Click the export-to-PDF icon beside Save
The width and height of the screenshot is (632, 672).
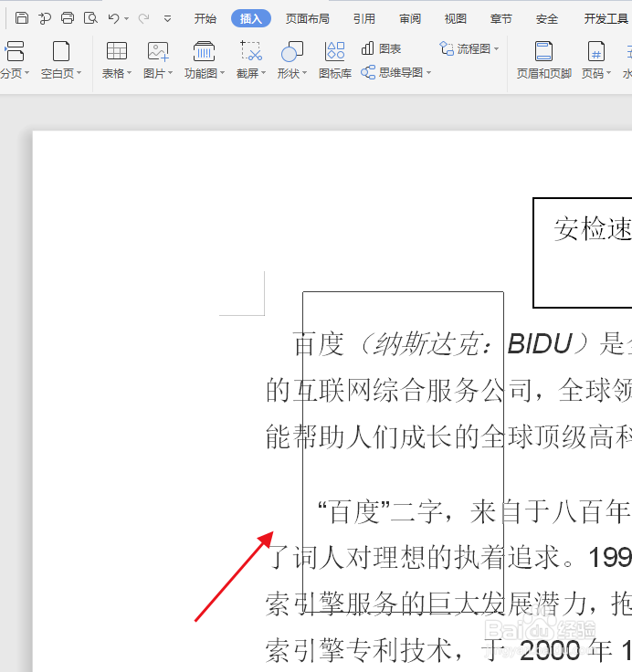(45, 18)
